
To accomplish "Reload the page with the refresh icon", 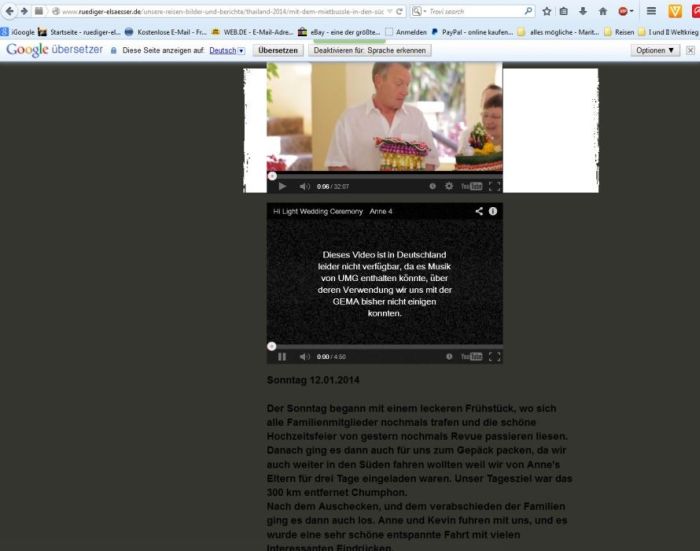I will pos(400,12).
